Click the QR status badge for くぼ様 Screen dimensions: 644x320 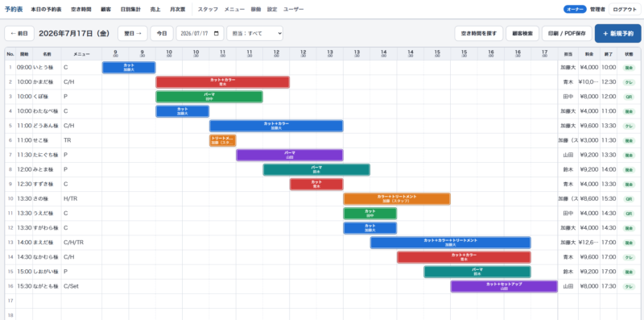coord(629,97)
